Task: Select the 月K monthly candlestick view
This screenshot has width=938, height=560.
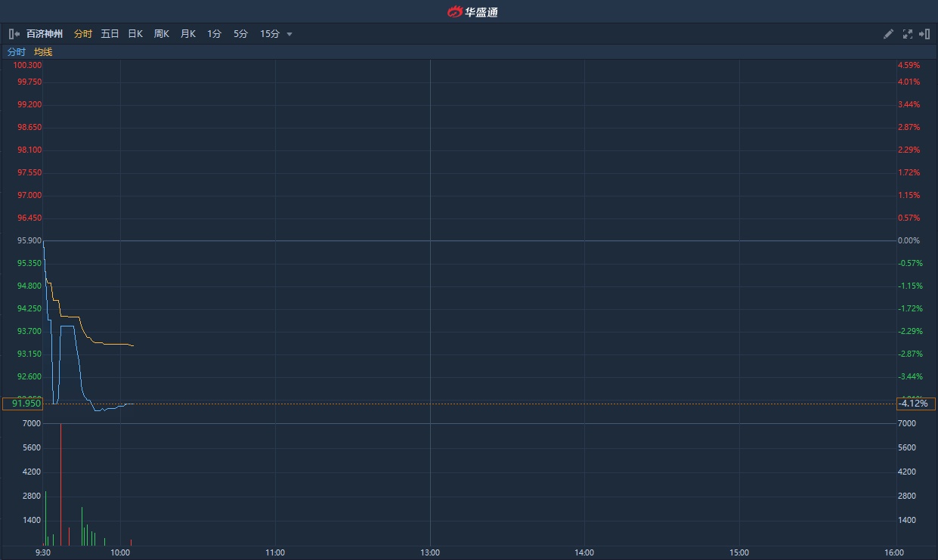Action: [187, 34]
